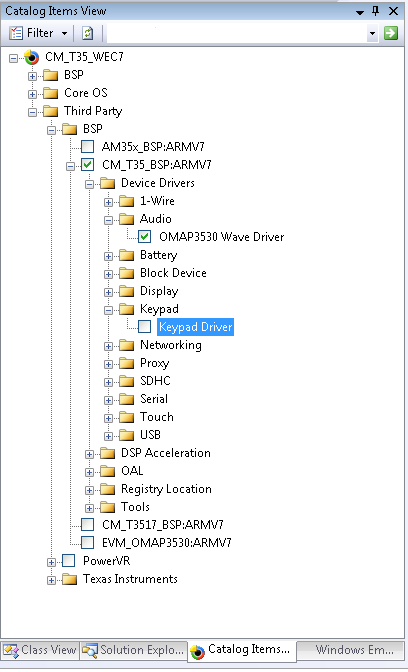Select the Registry Location label
The height and width of the screenshot is (672, 408).
[166, 489]
